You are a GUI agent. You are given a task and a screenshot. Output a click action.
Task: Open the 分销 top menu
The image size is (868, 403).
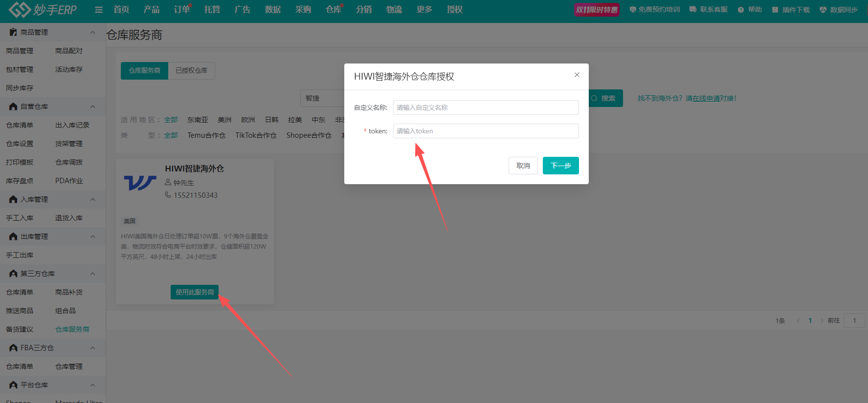point(364,10)
